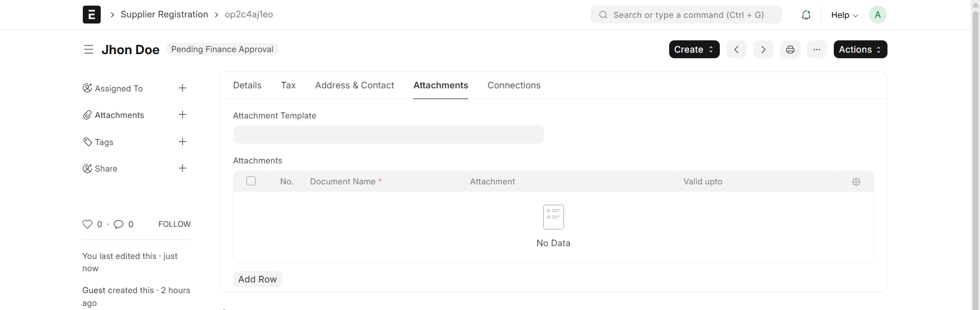Click the Pending Finance Approval status badge
The width and height of the screenshot is (980, 310).
[222, 50]
